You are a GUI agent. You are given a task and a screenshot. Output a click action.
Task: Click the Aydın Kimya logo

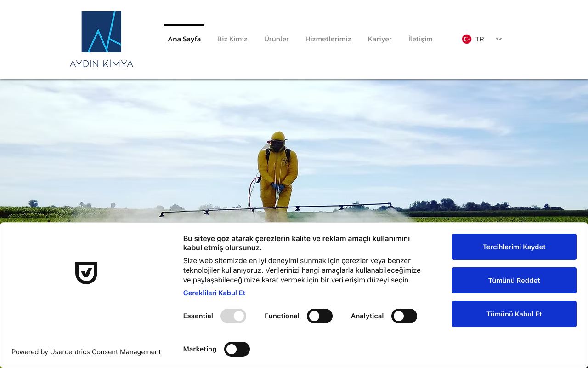102,40
